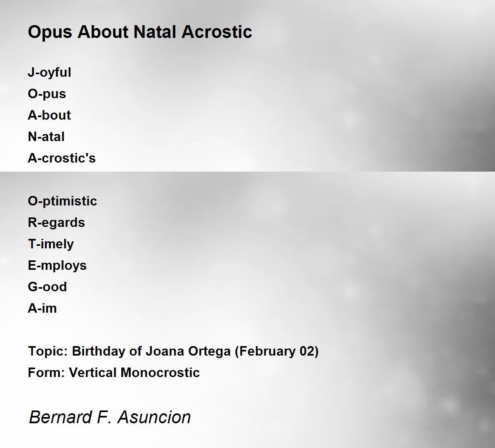Click the O-pus line
The height and width of the screenshot is (448, 495).
(x=47, y=94)
